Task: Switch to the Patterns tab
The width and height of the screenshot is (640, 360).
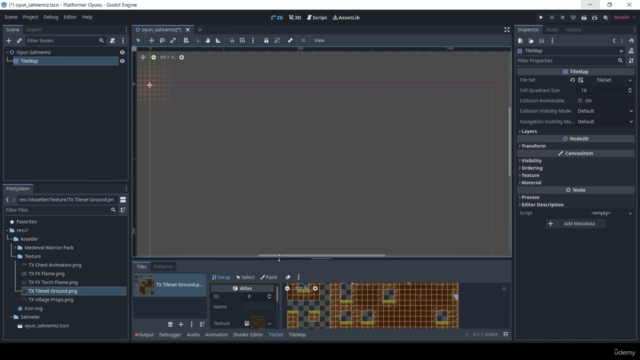Action: pos(163,267)
